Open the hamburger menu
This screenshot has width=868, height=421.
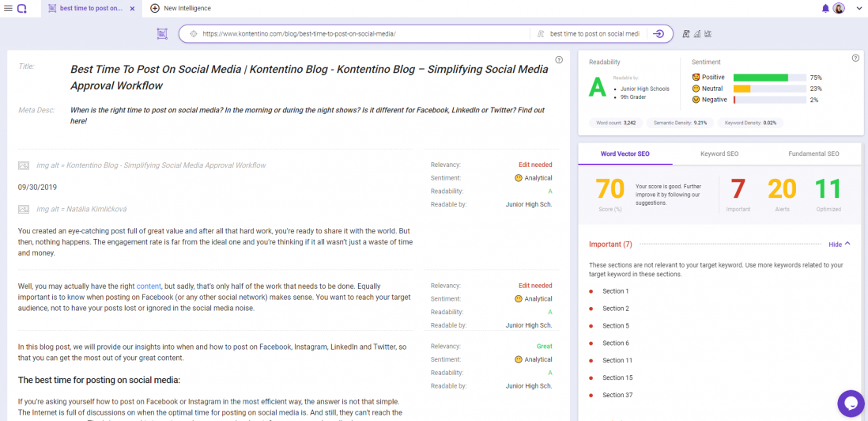[x=8, y=8]
